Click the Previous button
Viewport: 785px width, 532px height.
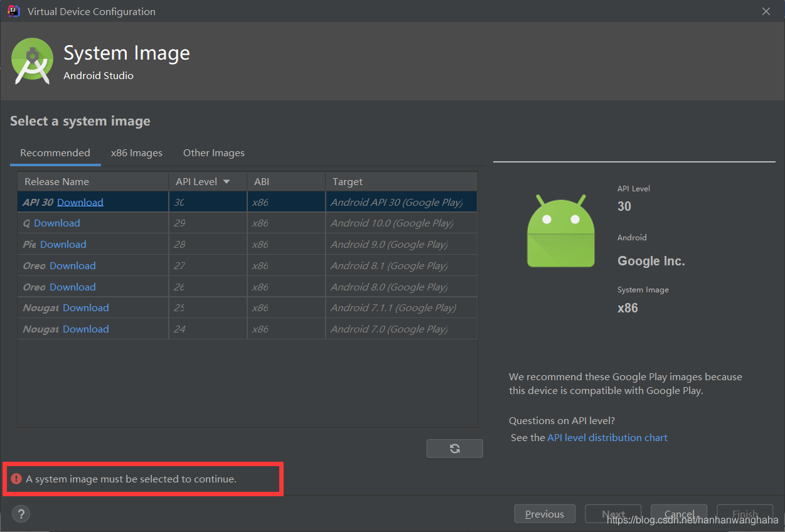(545, 513)
